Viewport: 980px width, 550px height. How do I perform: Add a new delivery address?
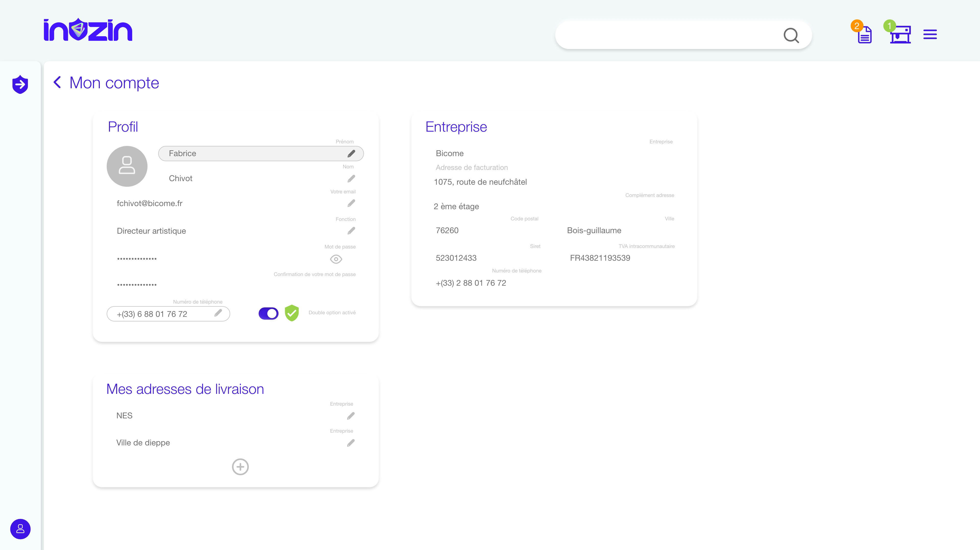240,467
